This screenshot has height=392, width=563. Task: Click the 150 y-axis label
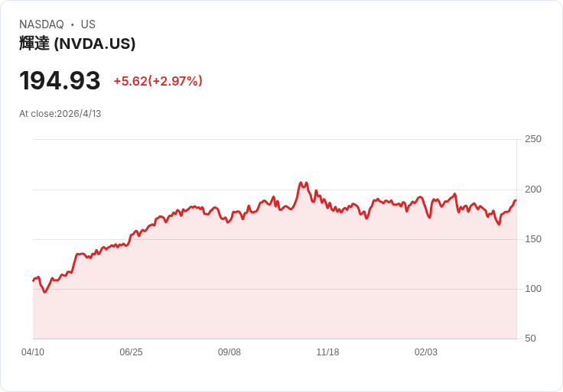tap(532, 238)
